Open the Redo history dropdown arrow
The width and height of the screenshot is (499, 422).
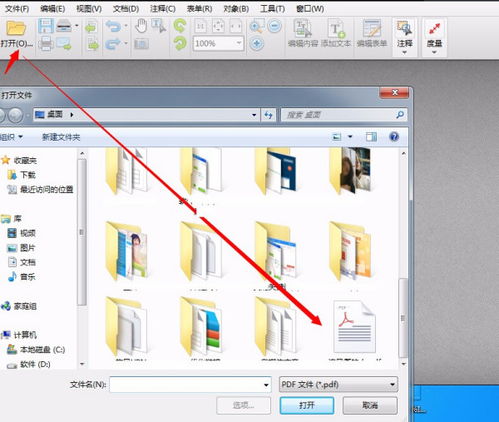pos(126,43)
